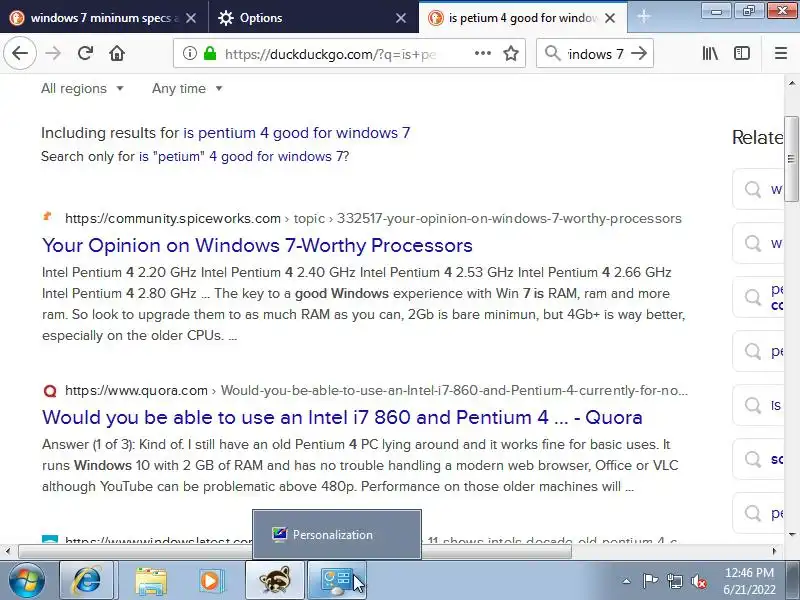Open the Windows Start menu
Viewport: 800px width, 600px height.
(26, 580)
